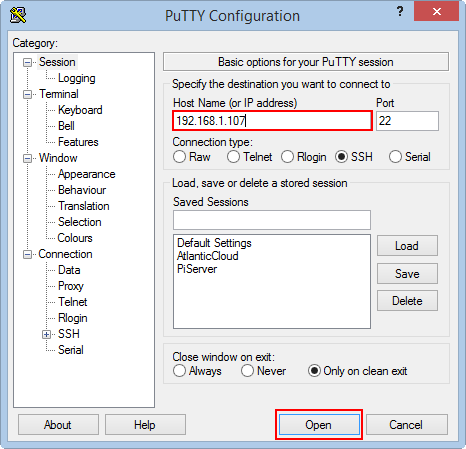Screen dimensions: 466x449
Task: Set close window on exit to Never
Action: click(x=247, y=371)
